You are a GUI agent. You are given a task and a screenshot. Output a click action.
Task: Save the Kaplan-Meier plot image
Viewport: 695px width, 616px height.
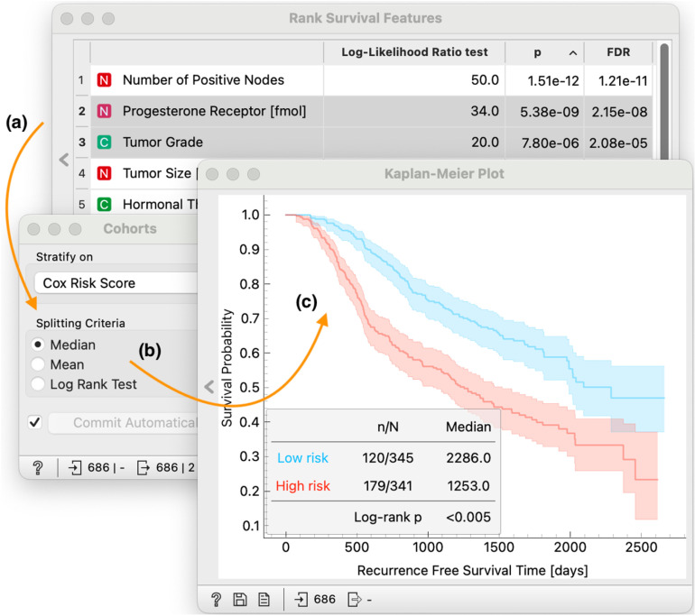tap(240, 600)
